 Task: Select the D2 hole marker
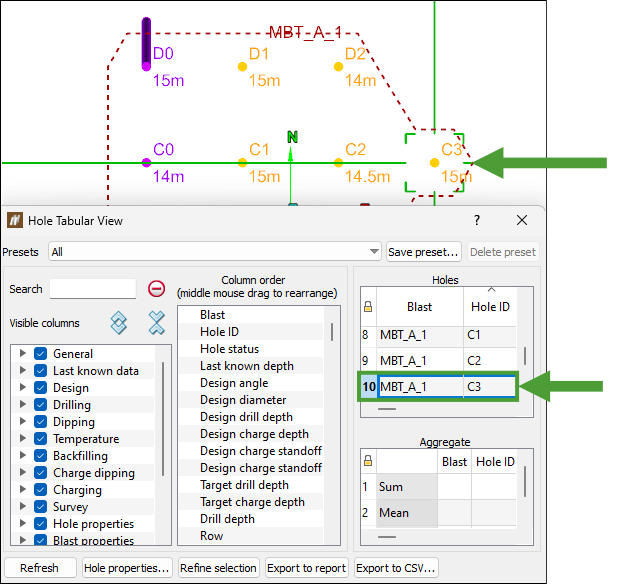pos(339,67)
